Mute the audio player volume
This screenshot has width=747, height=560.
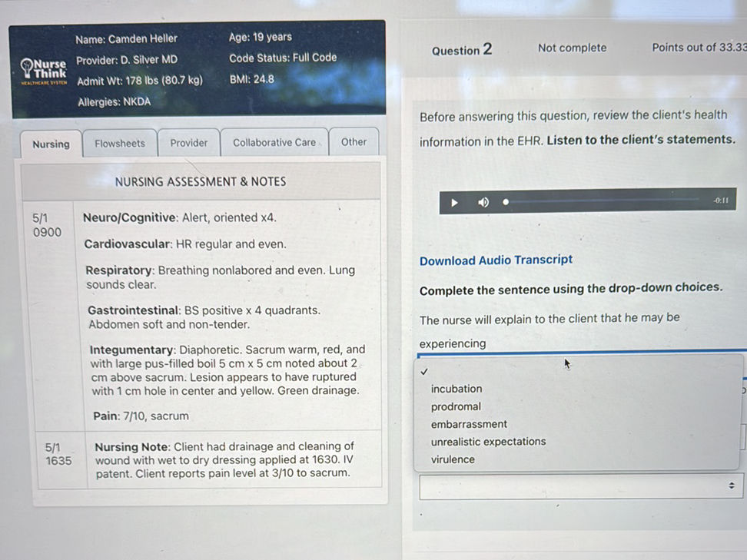[483, 203]
